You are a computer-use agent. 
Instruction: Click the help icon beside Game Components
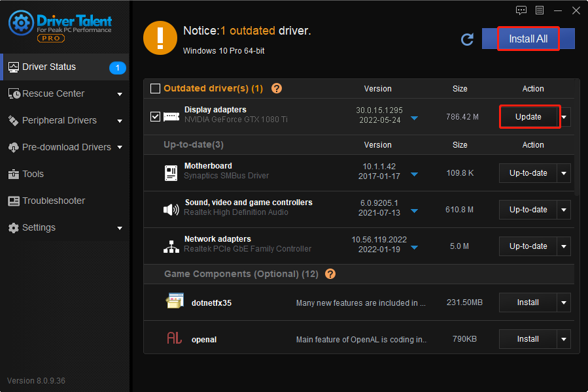pyautogui.click(x=330, y=274)
